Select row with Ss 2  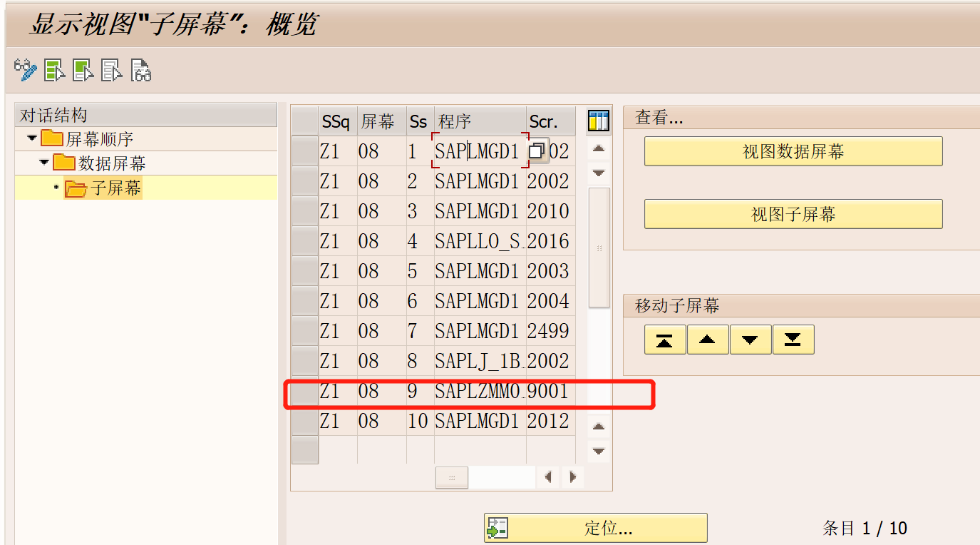click(x=305, y=181)
